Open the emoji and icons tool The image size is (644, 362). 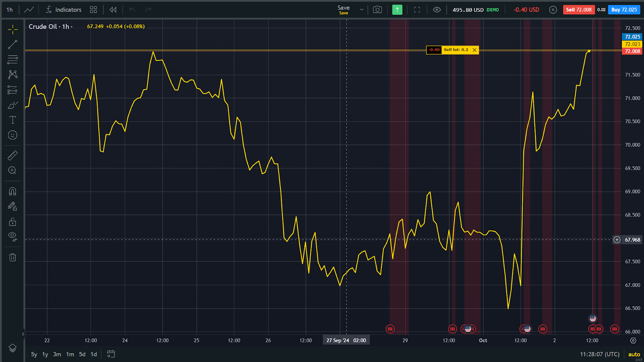tap(12, 135)
